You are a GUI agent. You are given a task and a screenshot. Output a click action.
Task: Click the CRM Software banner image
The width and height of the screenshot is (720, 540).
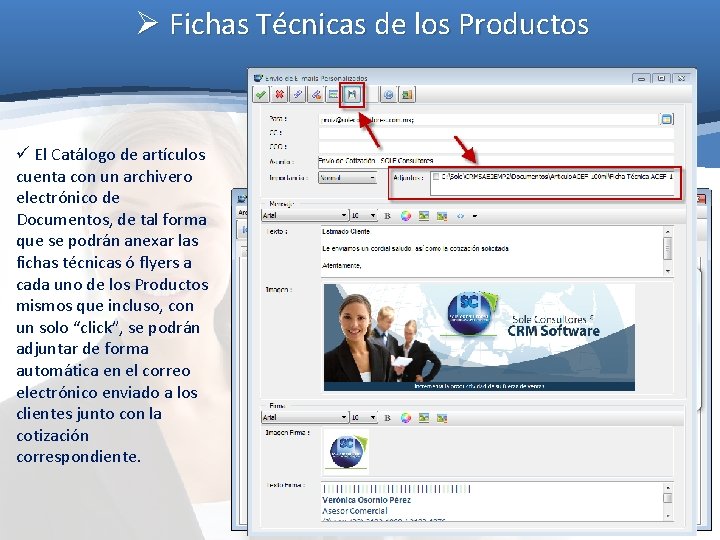[x=479, y=337]
